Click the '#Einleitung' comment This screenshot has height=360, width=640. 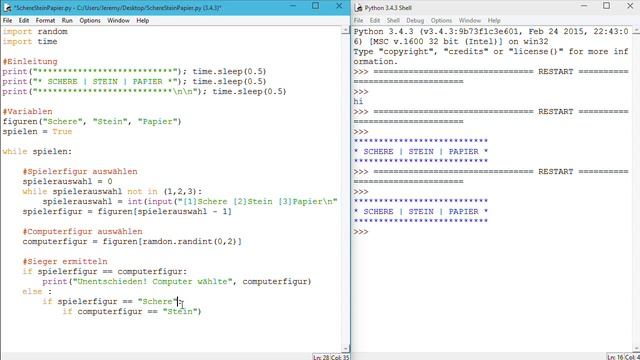click(30, 62)
